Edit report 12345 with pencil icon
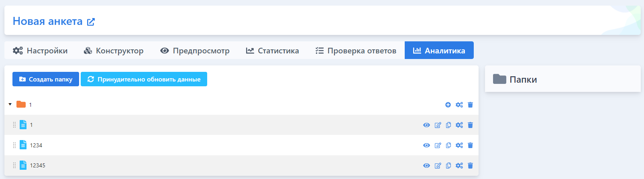644x179 pixels. click(438, 165)
